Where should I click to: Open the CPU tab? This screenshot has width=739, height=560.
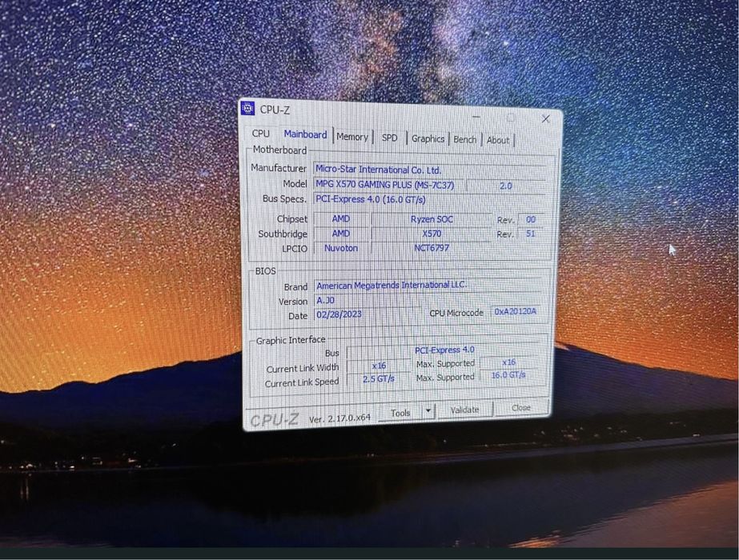pos(261,134)
